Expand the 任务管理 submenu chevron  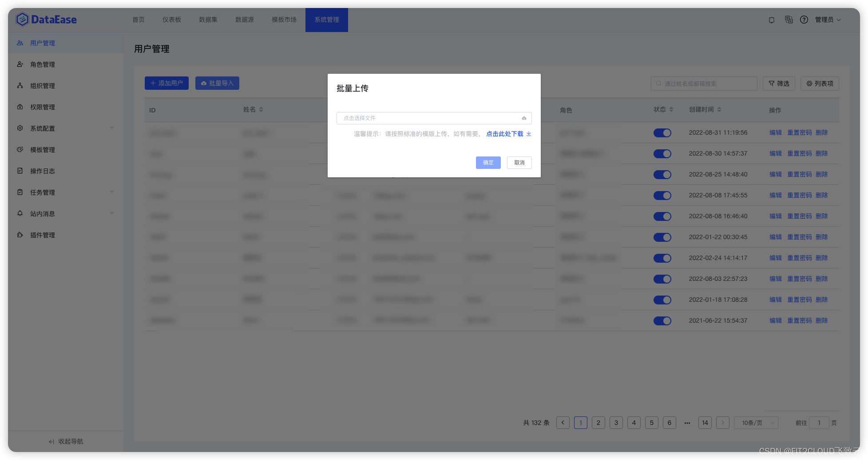coord(112,192)
